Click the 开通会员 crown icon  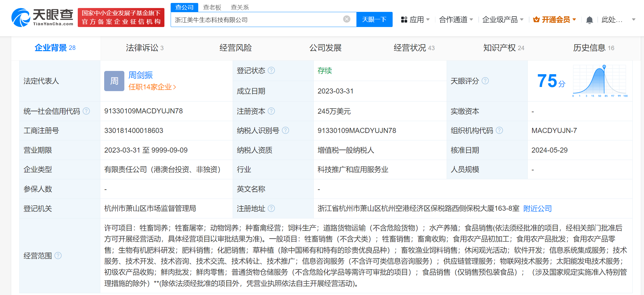click(536, 19)
